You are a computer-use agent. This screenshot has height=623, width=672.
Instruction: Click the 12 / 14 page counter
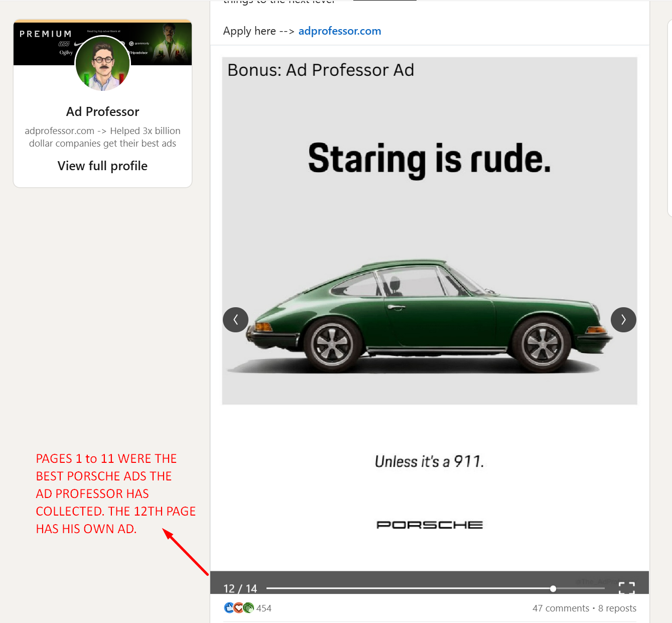(240, 588)
